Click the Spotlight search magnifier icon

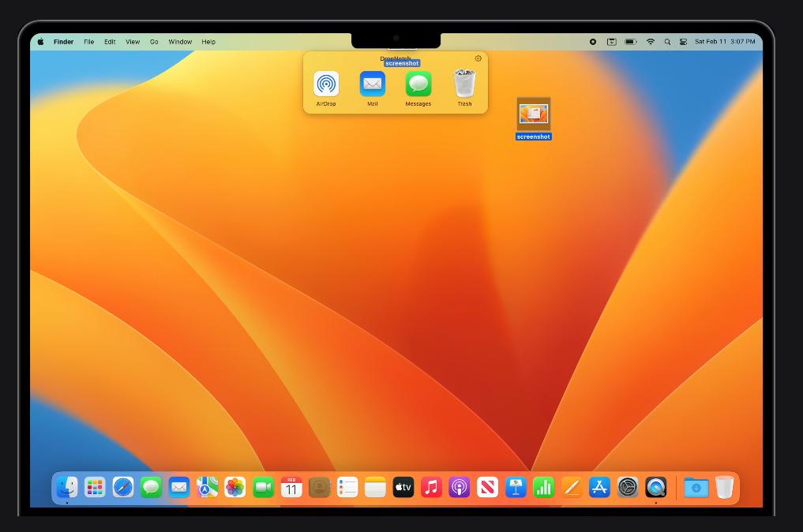click(667, 42)
